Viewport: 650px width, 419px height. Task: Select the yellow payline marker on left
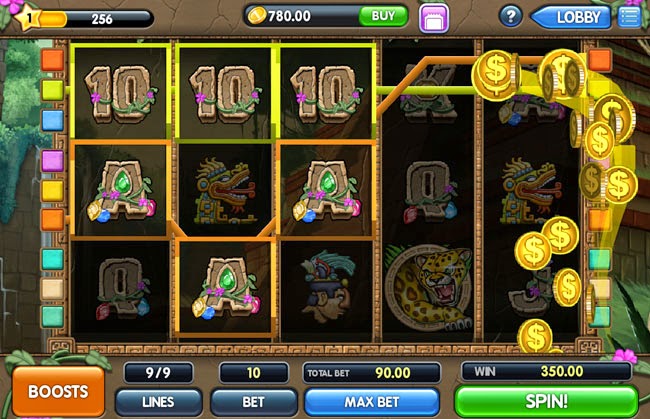tap(53, 191)
